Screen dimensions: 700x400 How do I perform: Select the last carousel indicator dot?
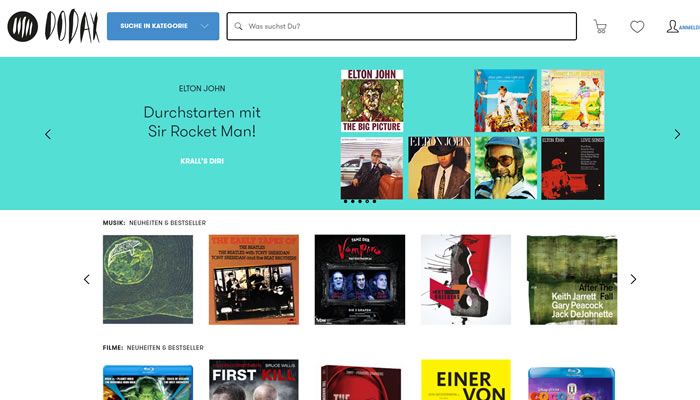pos(374,201)
